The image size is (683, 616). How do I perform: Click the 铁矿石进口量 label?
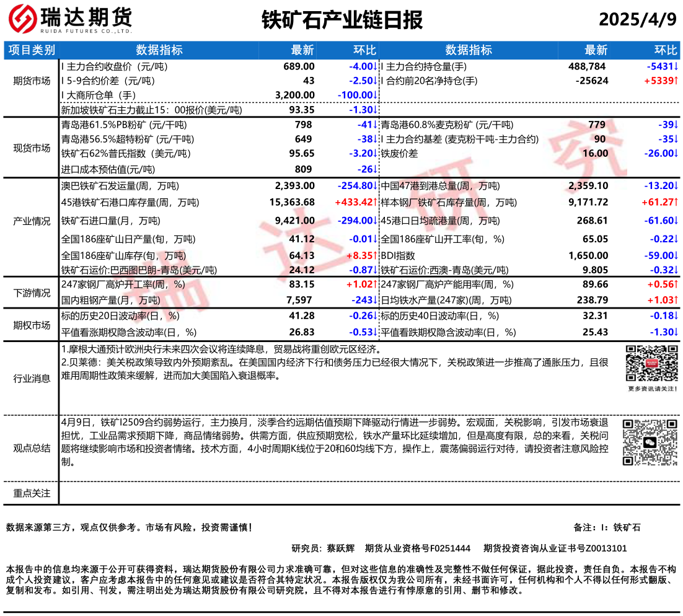point(111,221)
